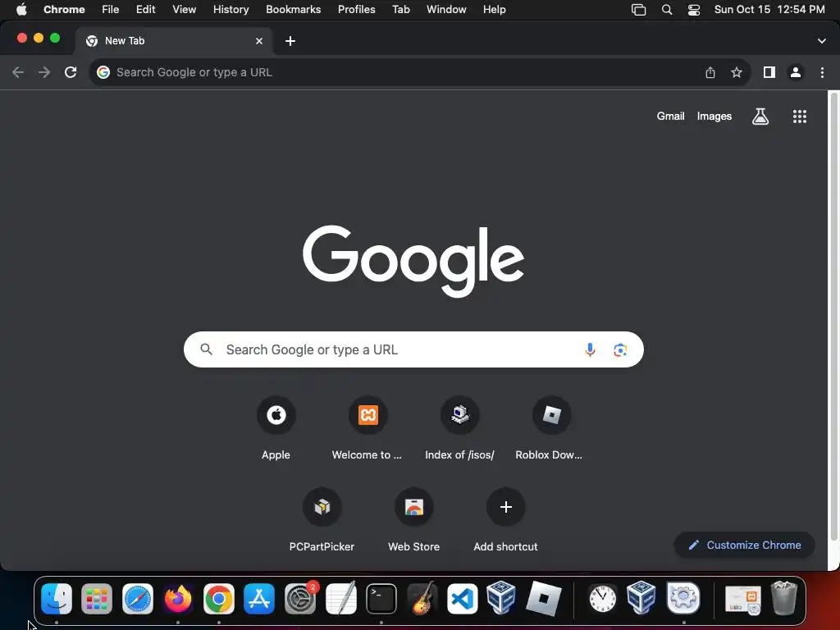Open the Profiles menu
The image size is (840, 630).
tap(356, 10)
